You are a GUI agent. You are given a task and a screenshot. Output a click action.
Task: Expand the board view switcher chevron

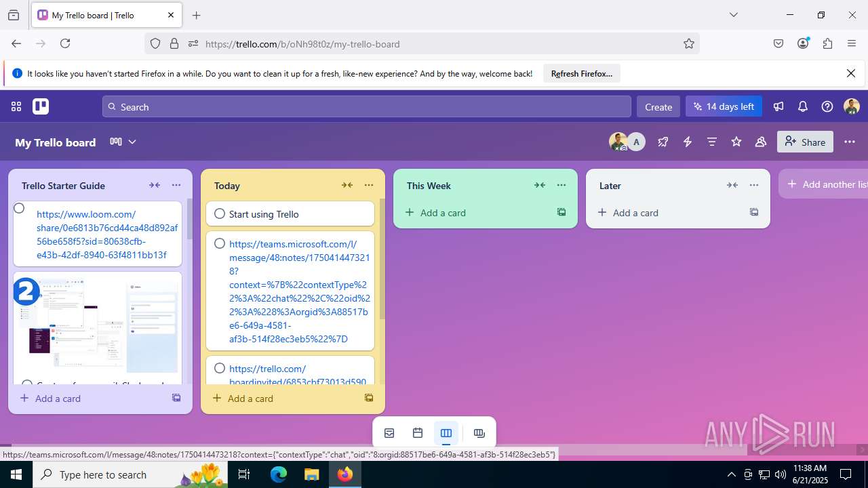pos(132,142)
